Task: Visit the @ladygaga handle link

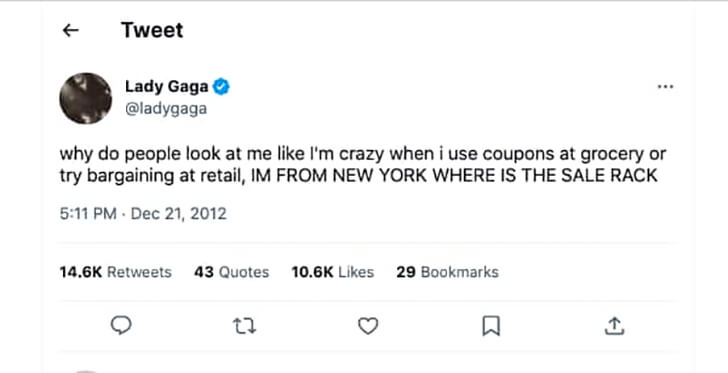Action: click(x=166, y=109)
